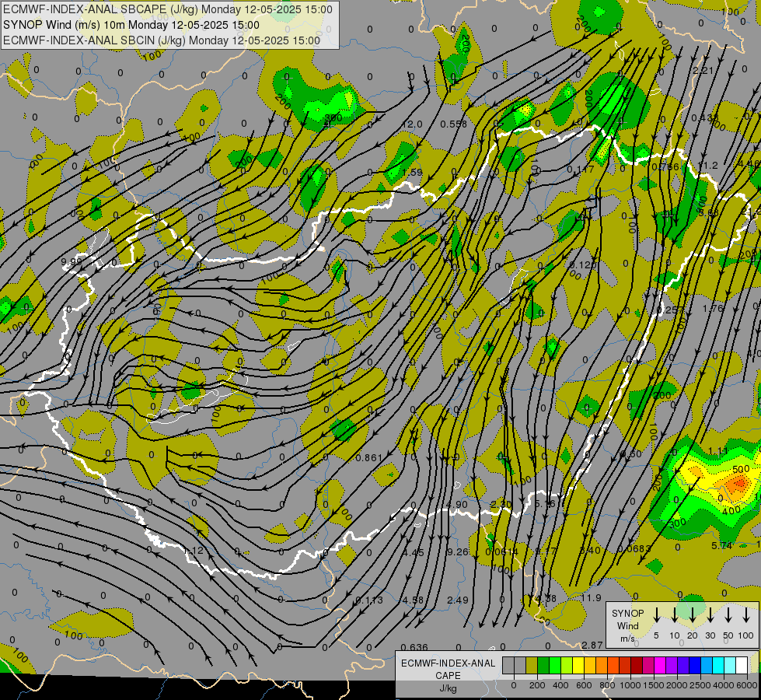This screenshot has width=761, height=700.
Task: Click the 50 m/s wind arrow in legend
Action: [728, 615]
